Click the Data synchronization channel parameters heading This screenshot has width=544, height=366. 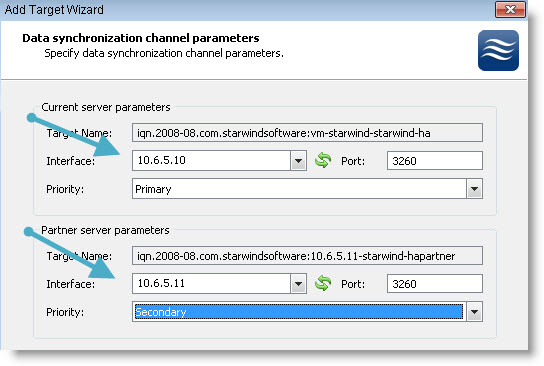point(141,38)
